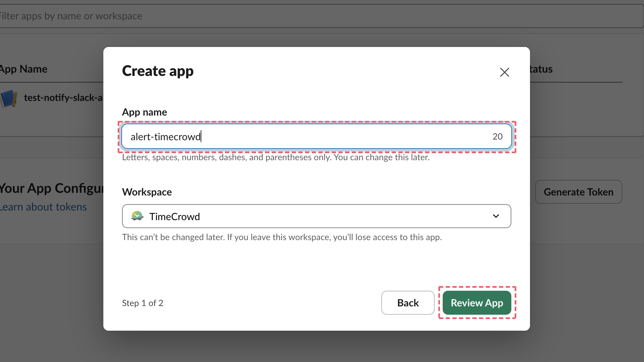
Task: Click the Status column header
Action: coord(541,69)
